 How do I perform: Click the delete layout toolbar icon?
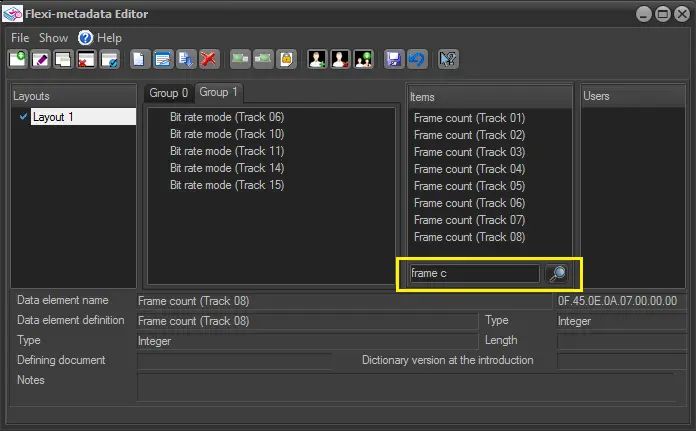[87, 59]
